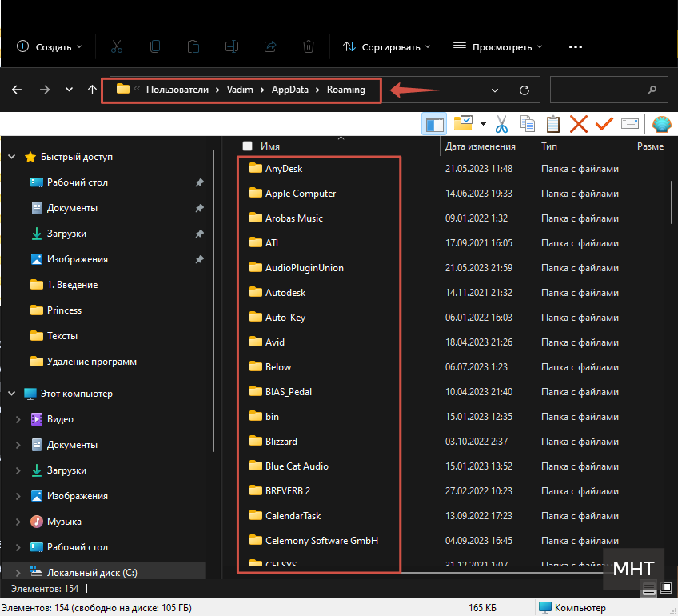
Task: Switch to details view icon at bottom right
Action: [649, 589]
